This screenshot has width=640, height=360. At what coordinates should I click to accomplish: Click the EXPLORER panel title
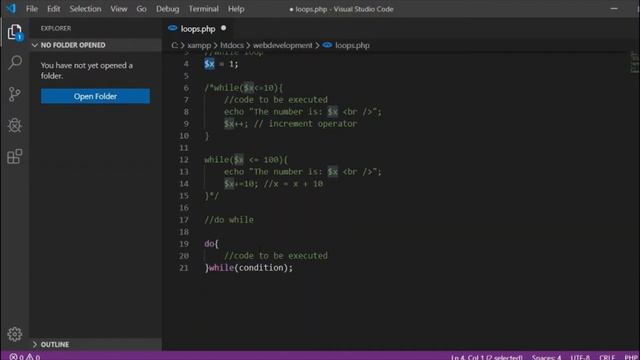click(x=56, y=28)
